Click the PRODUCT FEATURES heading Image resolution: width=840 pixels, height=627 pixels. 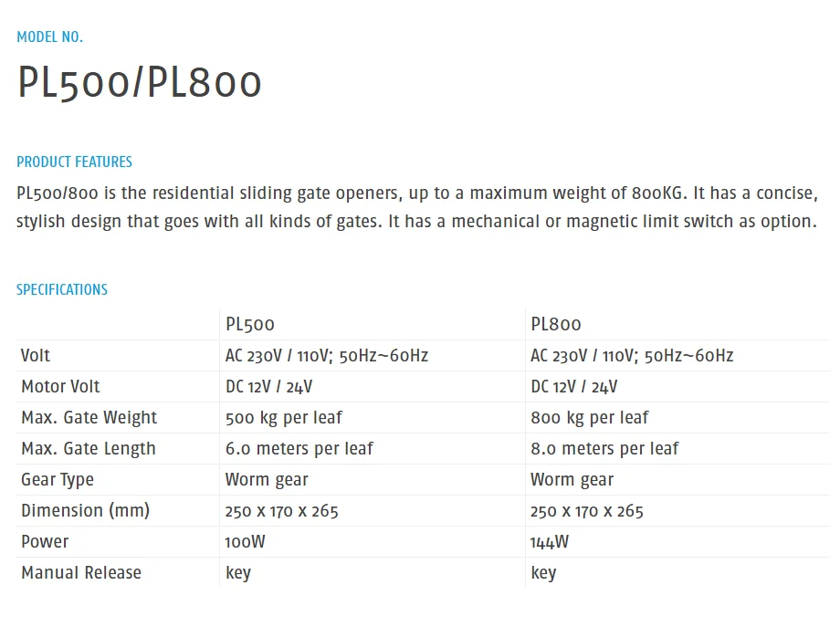coord(74,162)
